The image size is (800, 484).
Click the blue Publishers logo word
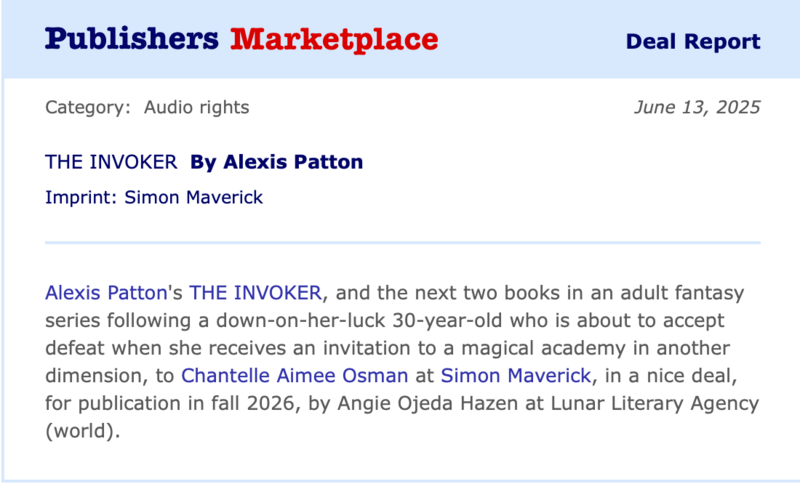click(x=131, y=39)
